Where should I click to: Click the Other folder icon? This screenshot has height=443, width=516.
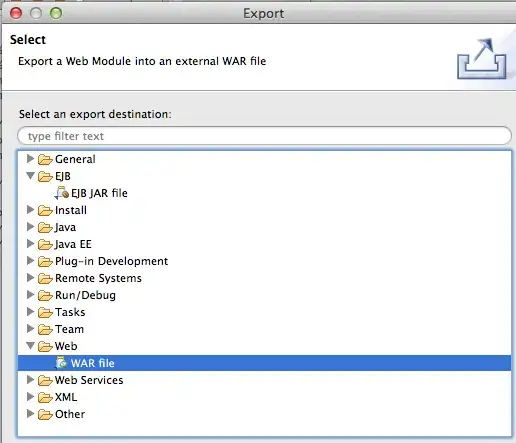[x=45, y=415]
